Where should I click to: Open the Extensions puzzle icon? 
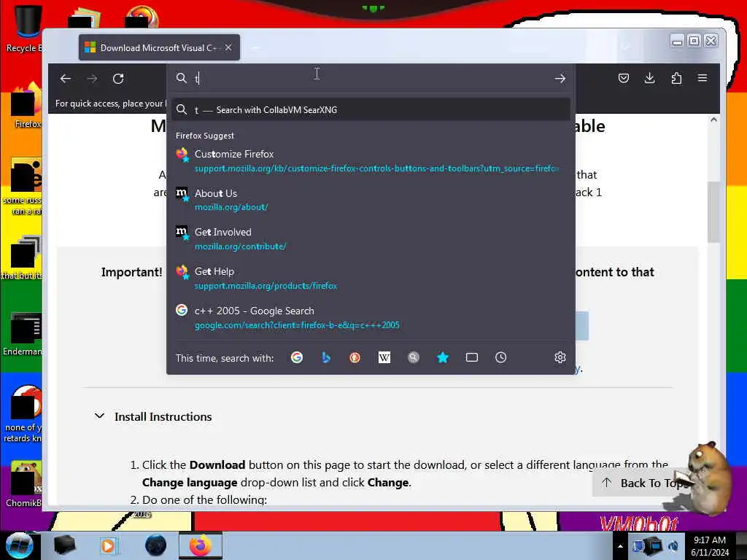coord(676,78)
